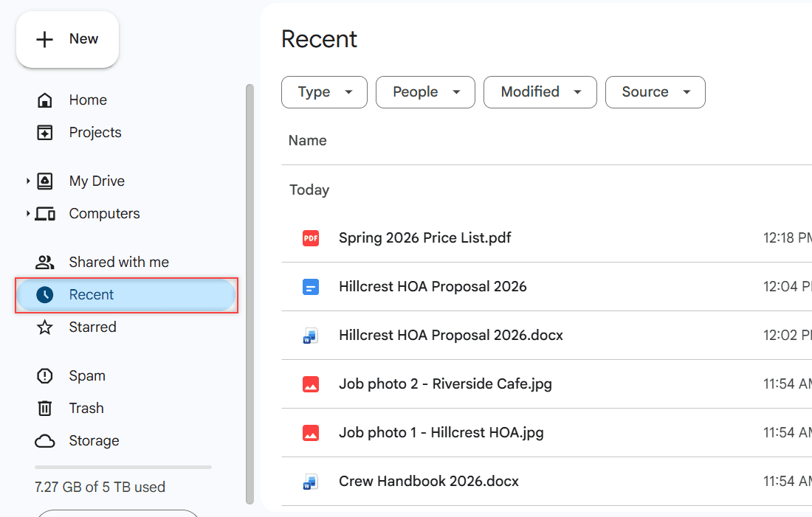Viewport: 812px width, 517px height.
Task: Click the 12:02 timestamp for Hillcrest docx
Action: pos(787,336)
